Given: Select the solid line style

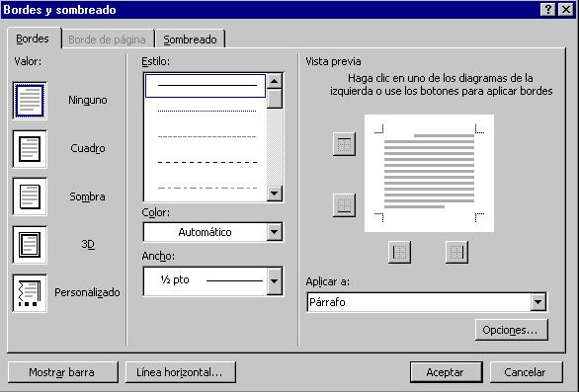Looking at the screenshot, I should tap(206, 86).
